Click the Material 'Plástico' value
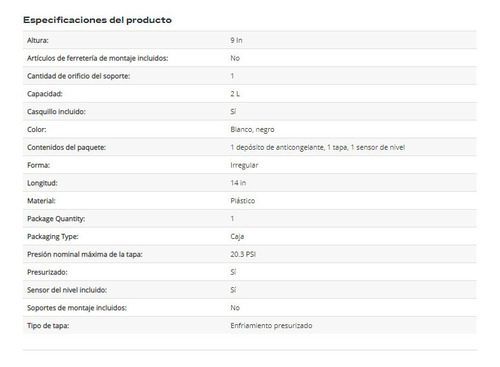 pyautogui.click(x=243, y=201)
